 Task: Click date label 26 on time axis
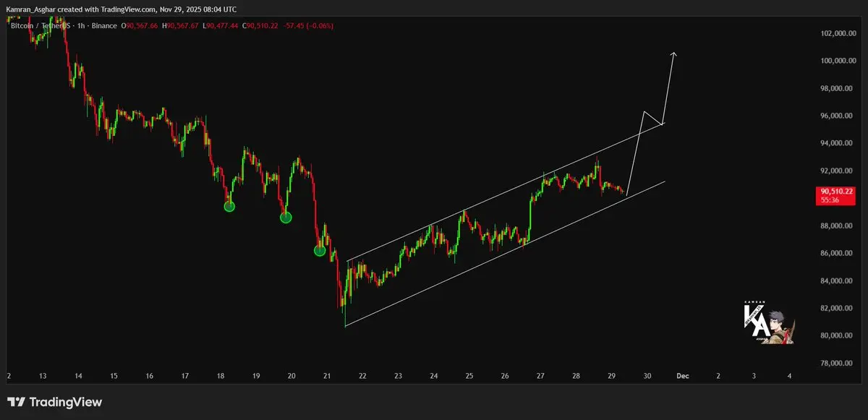click(505, 377)
